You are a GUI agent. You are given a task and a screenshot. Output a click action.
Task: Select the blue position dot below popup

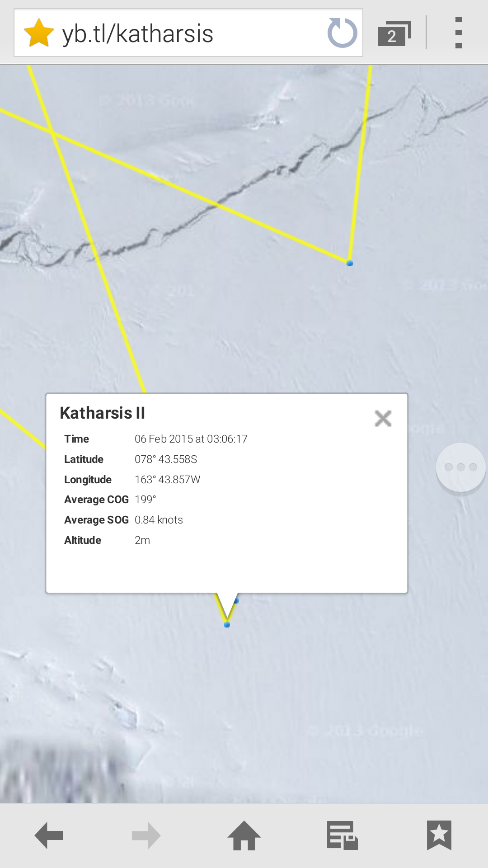227,625
